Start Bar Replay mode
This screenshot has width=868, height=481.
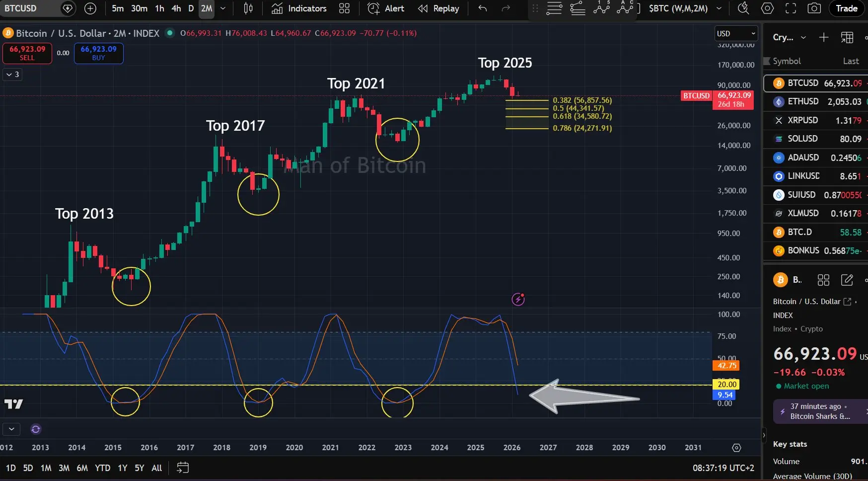438,8
